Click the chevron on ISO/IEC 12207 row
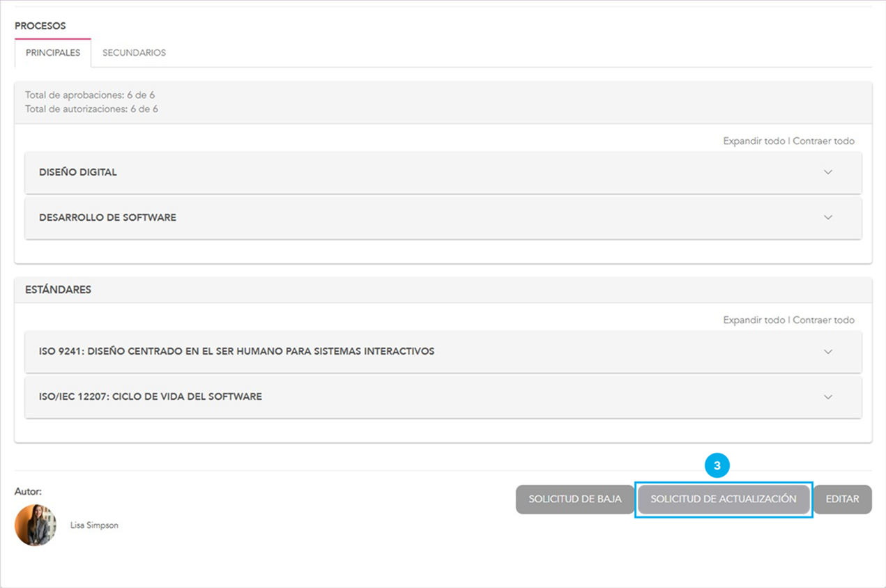 pyautogui.click(x=828, y=396)
